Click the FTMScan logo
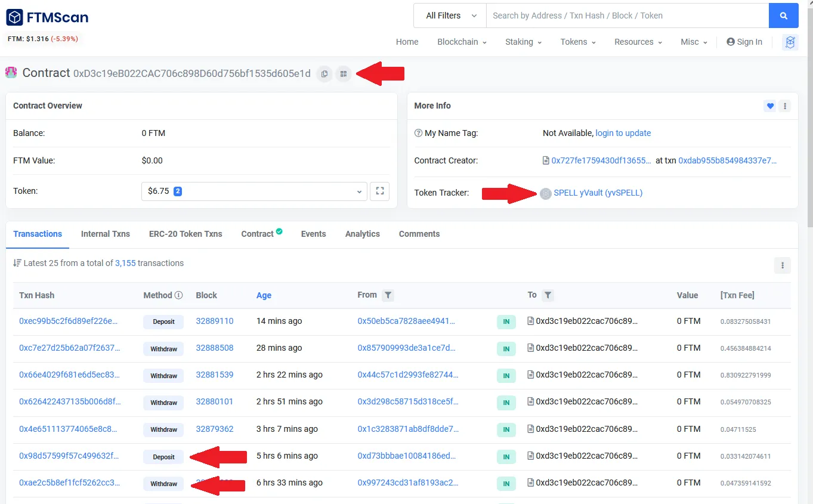 (47, 17)
